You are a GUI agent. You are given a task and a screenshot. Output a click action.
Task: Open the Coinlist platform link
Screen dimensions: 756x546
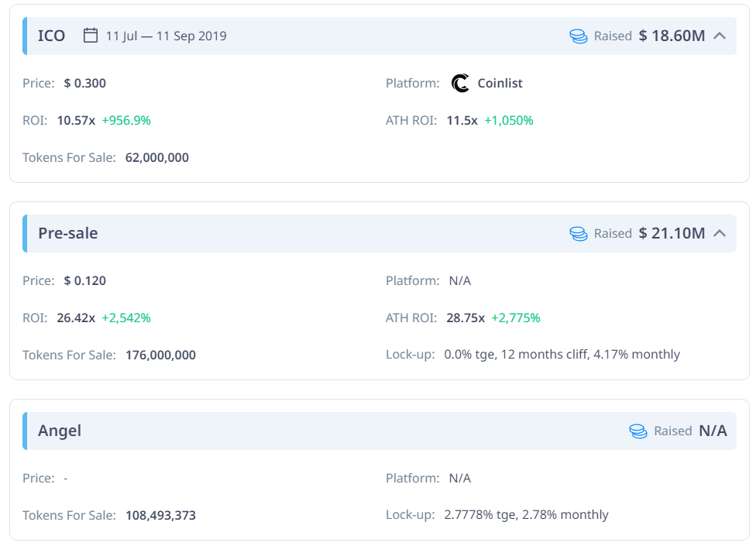pos(500,83)
